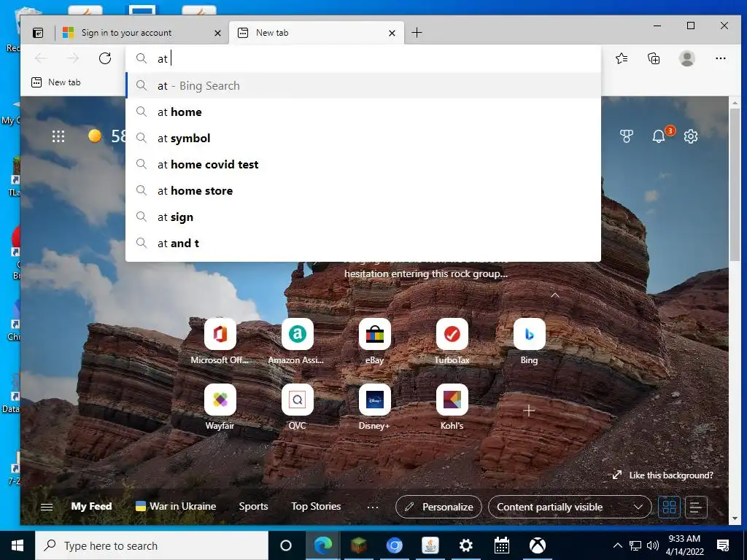Open volume speaker tray icon
747x560 pixels.
(653, 545)
